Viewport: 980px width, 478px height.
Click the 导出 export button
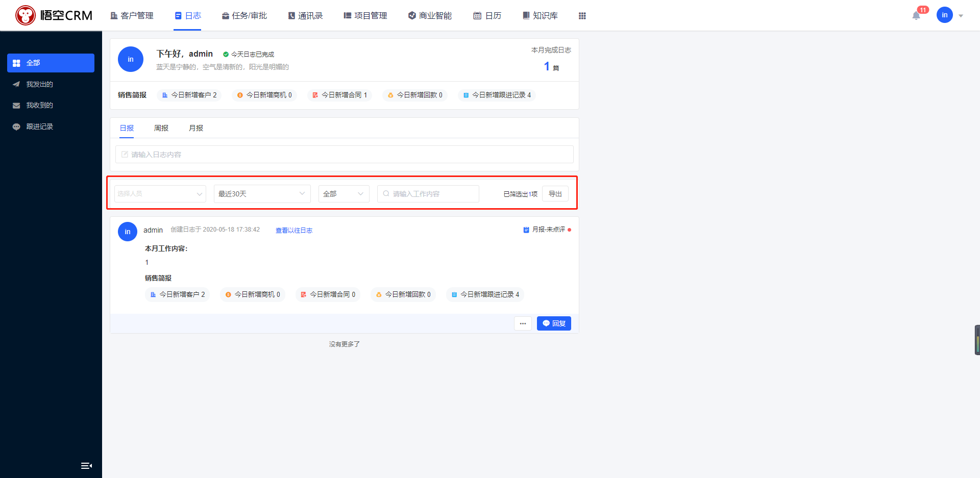[x=555, y=194]
